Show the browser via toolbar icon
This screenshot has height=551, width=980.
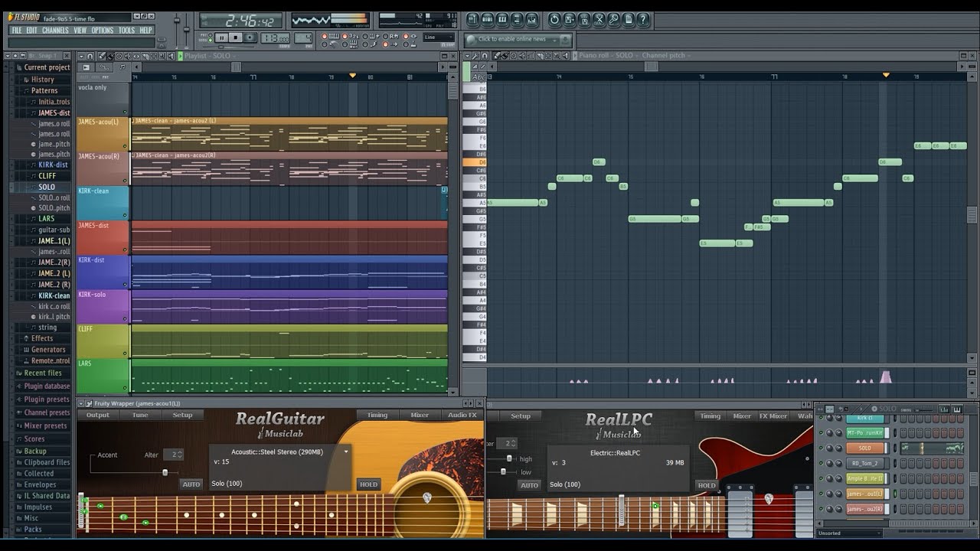[517, 20]
